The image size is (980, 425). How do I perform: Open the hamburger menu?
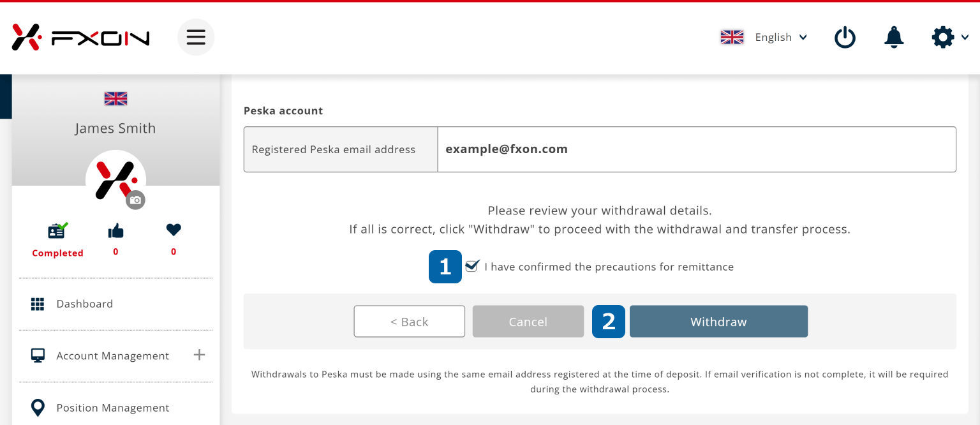[196, 37]
